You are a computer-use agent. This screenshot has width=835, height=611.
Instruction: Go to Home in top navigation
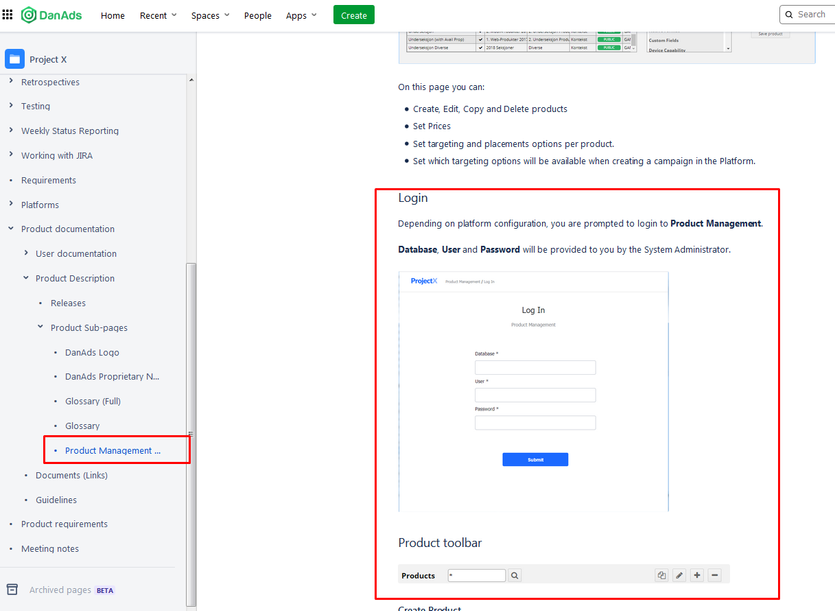tap(112, 15)
